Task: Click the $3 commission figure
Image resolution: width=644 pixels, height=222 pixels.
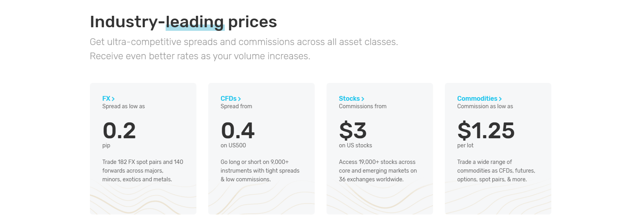Action: tap(353, 131)
